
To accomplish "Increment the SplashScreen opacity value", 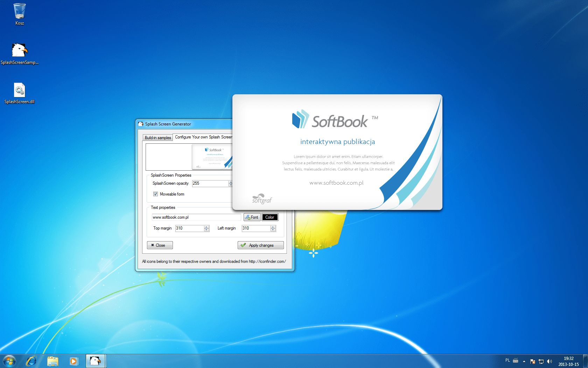I will [x=230, y=182].
